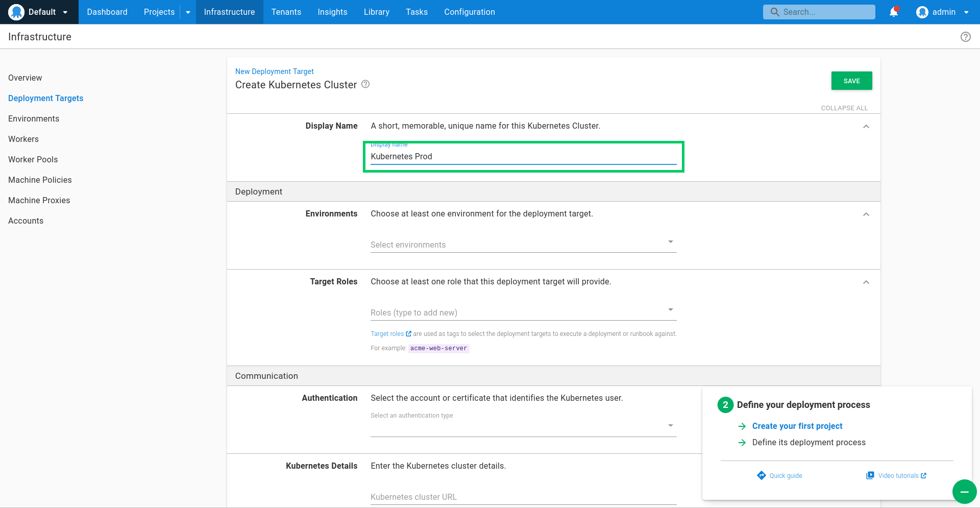Click arrow icon beside Create your first project
The height and width of the screenshot is (508, 980).
pos(742,426)
